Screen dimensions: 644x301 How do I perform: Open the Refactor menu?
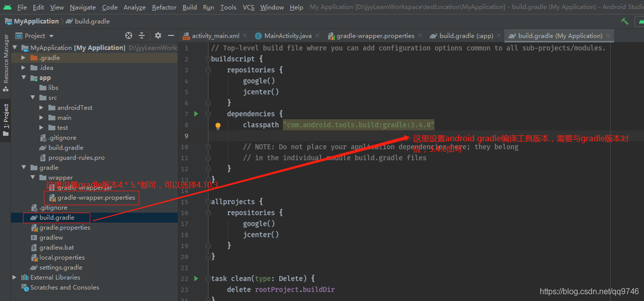pyautogui.click(x=164, y=7)
